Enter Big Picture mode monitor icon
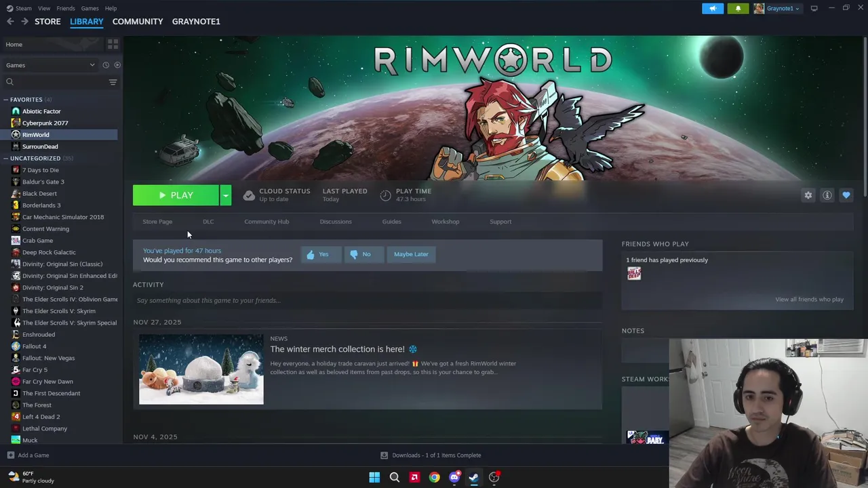 pyautogui.click(x=814, y=8)
